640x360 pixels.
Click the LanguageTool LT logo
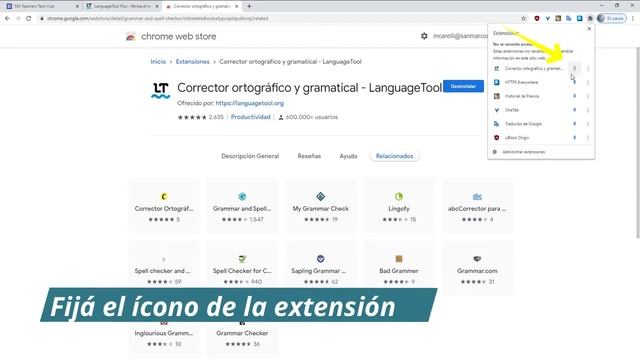[x=161, y=91]
